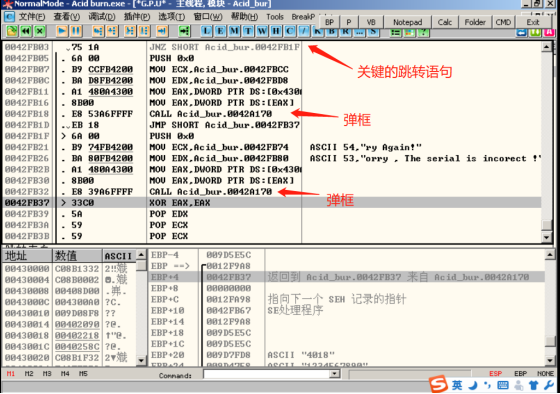Screen dimensions: 560x394
Task: Select the M2 memory tab
Action: [x=29, y=374]
